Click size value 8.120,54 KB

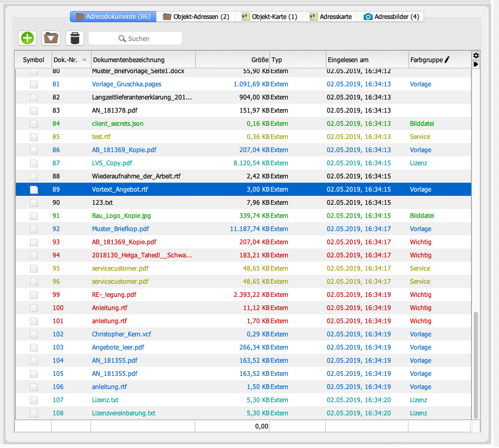252,163
